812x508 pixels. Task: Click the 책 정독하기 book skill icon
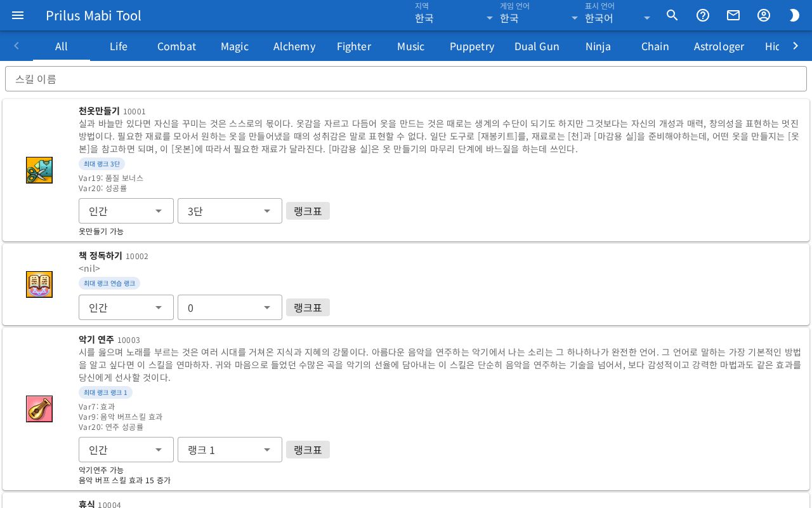[x=39, y=284]
